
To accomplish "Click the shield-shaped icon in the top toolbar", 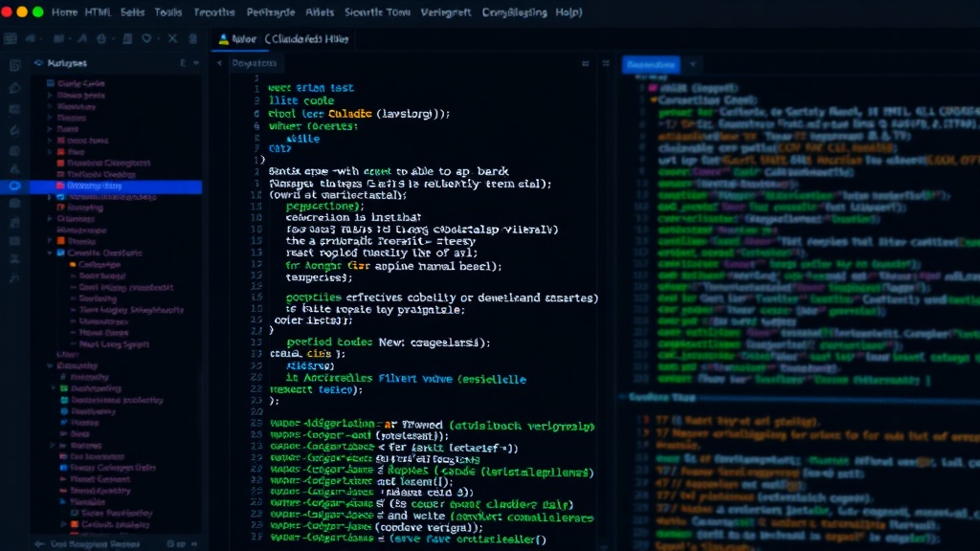I will pyautogui.click(x=146, y=38).
